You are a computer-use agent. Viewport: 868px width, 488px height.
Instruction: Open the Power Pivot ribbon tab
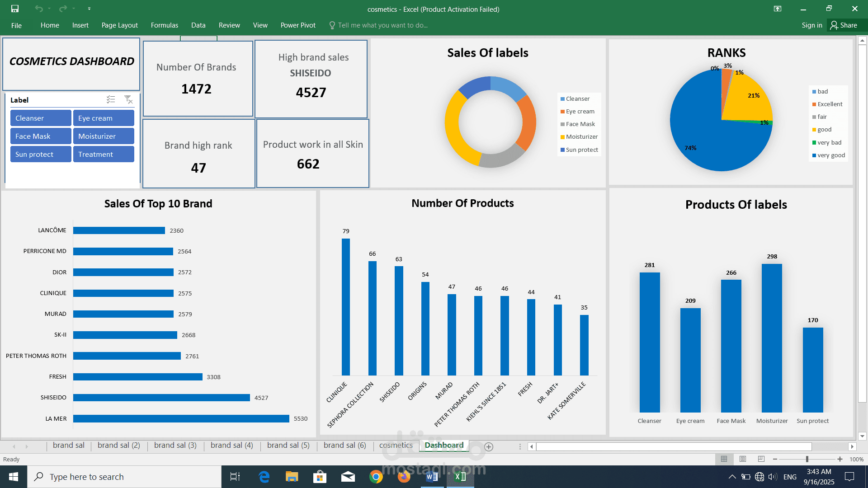pyautogui.click(x=298, y=25)
